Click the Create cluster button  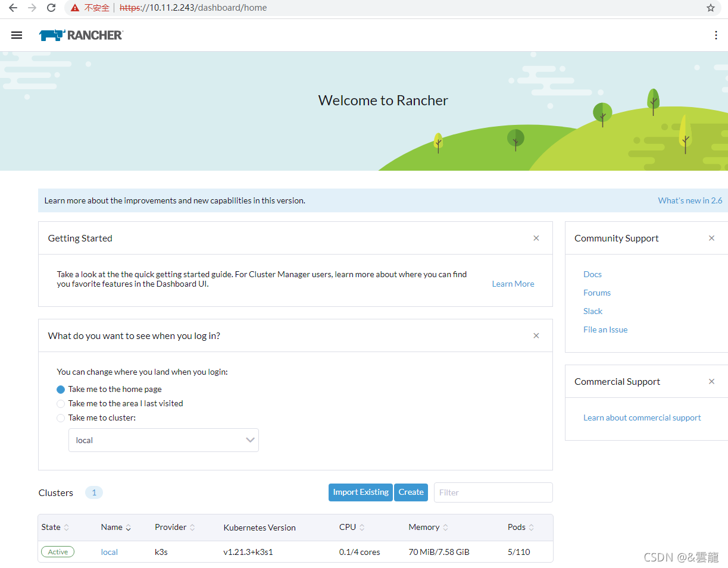click(x=411, y=492)
